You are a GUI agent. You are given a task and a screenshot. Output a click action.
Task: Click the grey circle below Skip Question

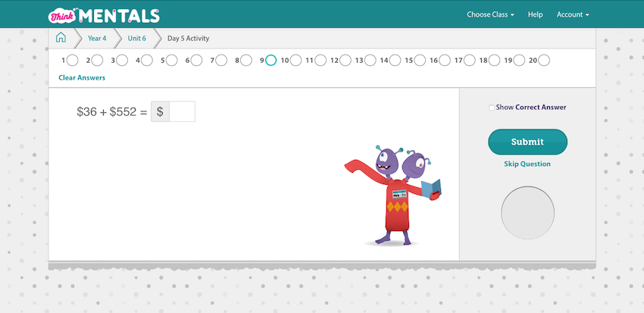tap(527, 211)
